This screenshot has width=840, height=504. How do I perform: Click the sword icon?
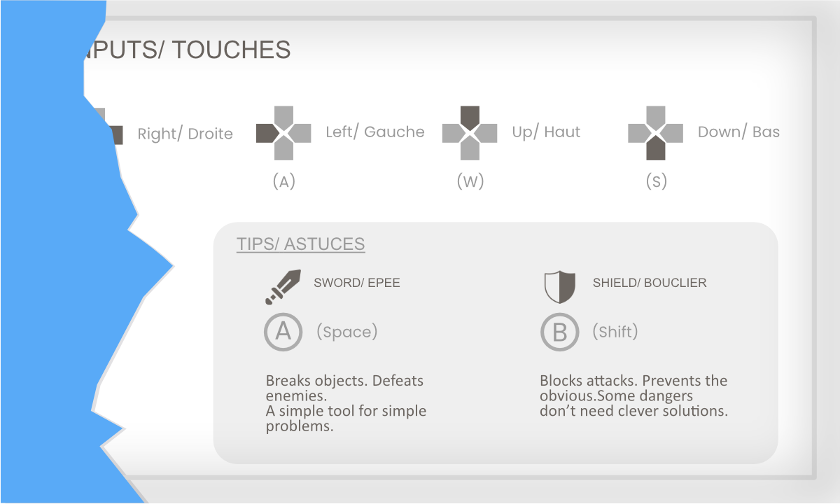(x=283, y=287)
